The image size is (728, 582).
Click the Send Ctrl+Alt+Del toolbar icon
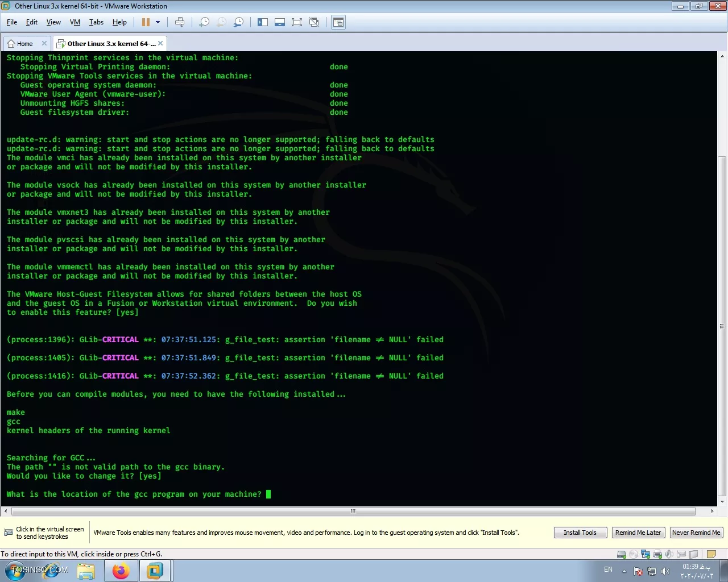coord(180,22)
